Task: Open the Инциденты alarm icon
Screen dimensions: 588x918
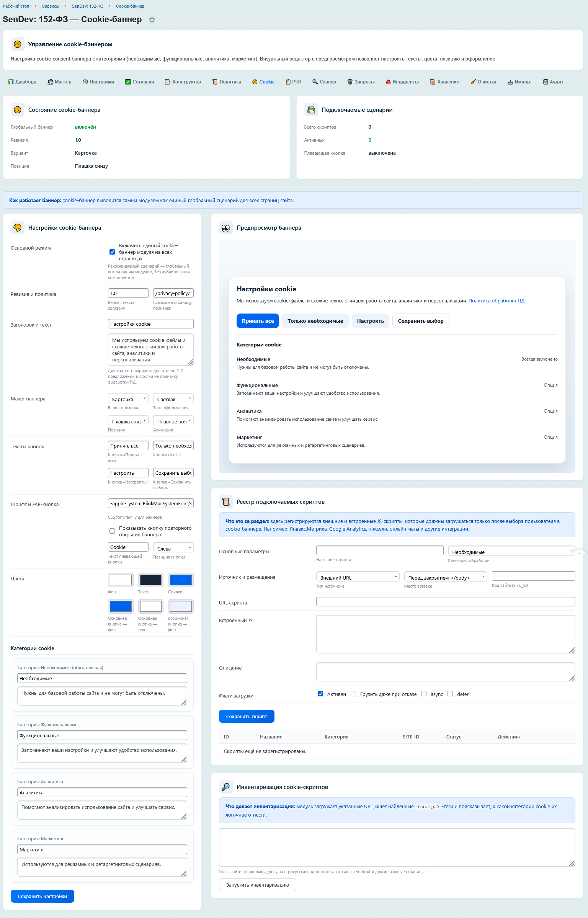Action: (x=388, y=82)
